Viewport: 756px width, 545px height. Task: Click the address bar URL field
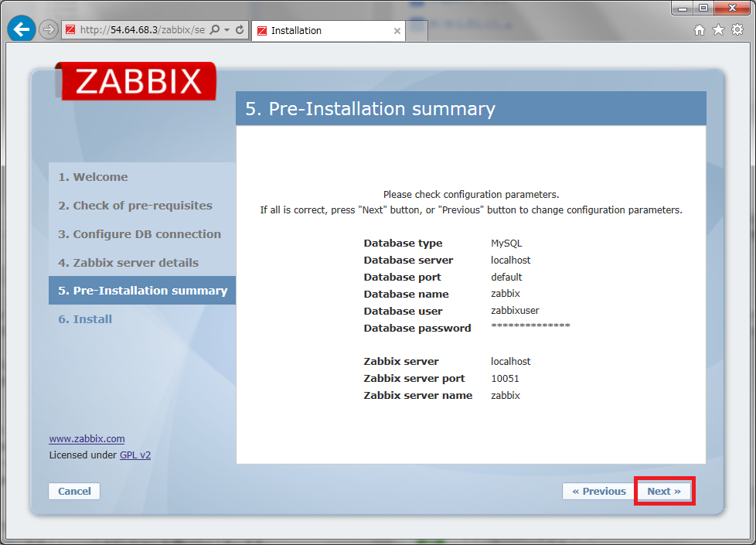[142, 30]
